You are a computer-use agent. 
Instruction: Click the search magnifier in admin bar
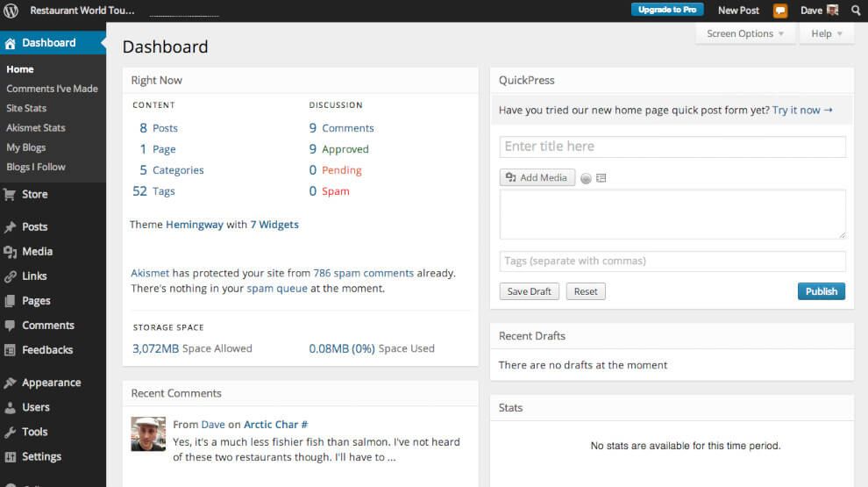(856, 11)
